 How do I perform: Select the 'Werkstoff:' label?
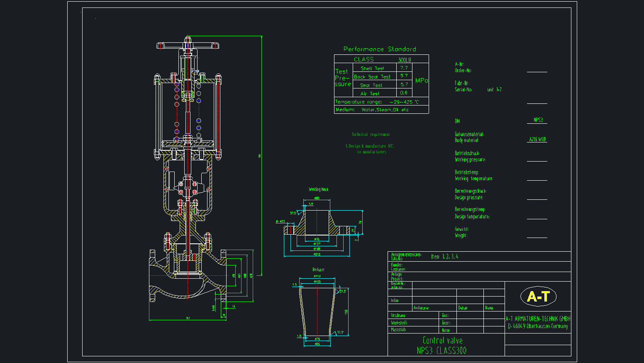399,323
